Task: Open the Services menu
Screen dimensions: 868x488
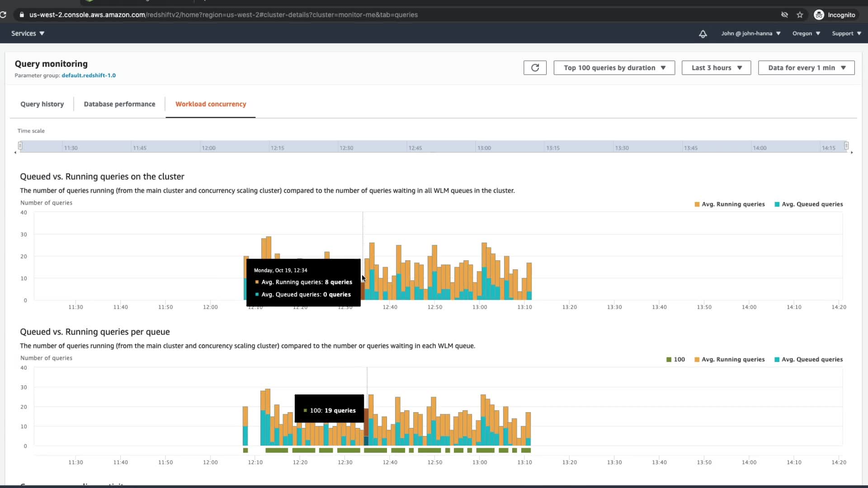Action: coord(28,33)
